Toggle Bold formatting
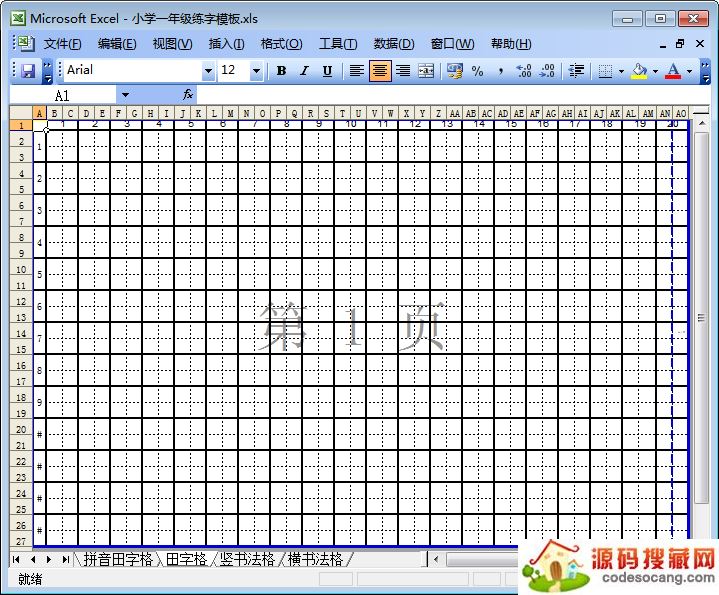Screen dimensions: 719x595 (x=281, y=71)
